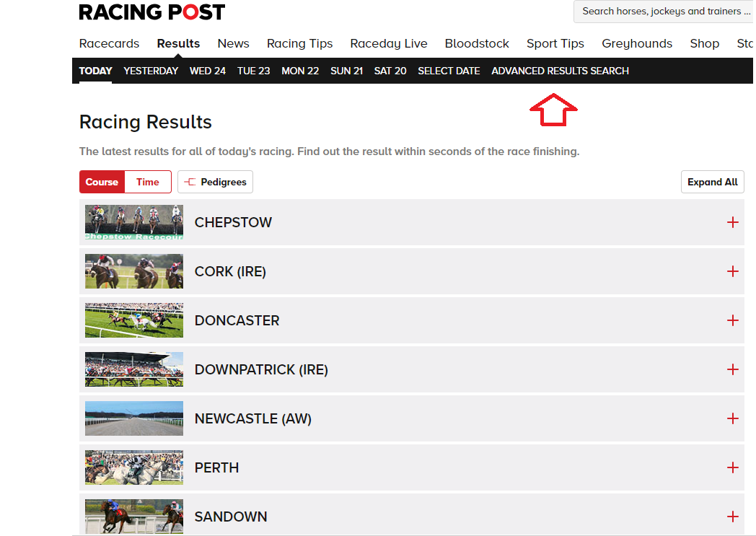View results for SAT 20

pyautogui.click(x=390, y=71)
